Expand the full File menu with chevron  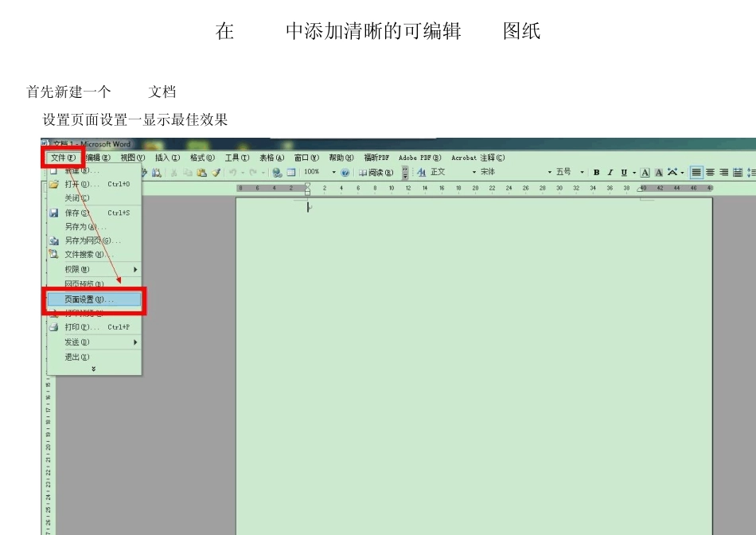click(x=94, y=369)
